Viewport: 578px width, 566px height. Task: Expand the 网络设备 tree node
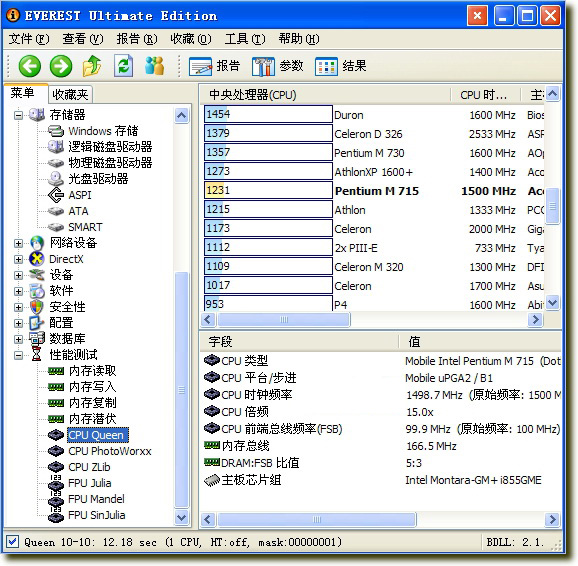point(18,243)
